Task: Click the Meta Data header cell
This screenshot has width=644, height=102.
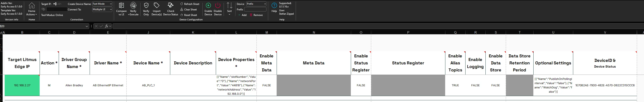Action: click(314, 63)
